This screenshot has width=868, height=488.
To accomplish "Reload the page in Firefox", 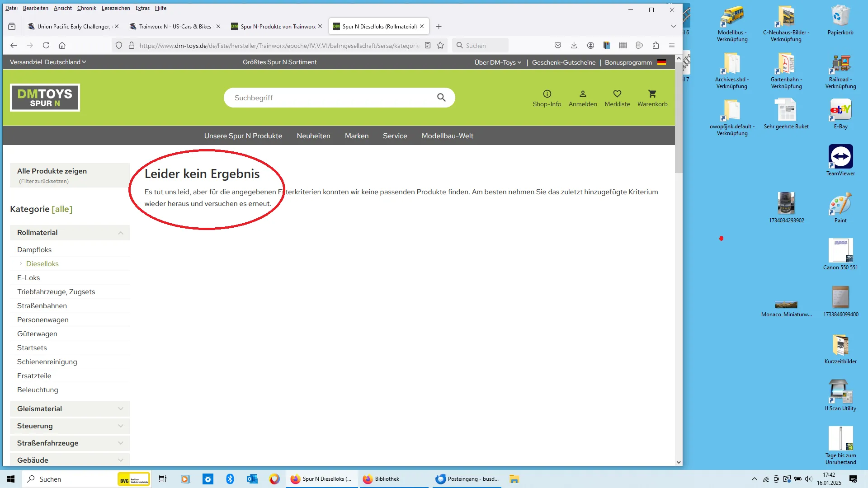I will pyautogui.click(x=46, y=45).
